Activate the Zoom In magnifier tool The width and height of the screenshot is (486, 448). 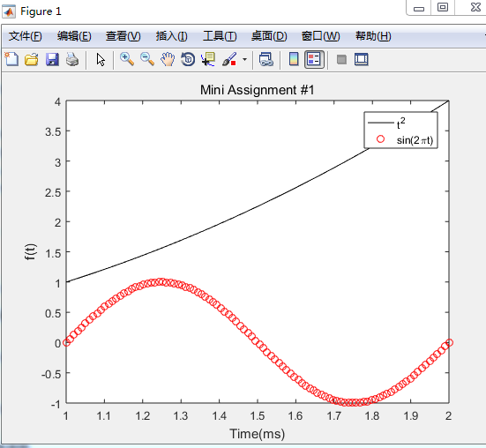pos(127,59)
